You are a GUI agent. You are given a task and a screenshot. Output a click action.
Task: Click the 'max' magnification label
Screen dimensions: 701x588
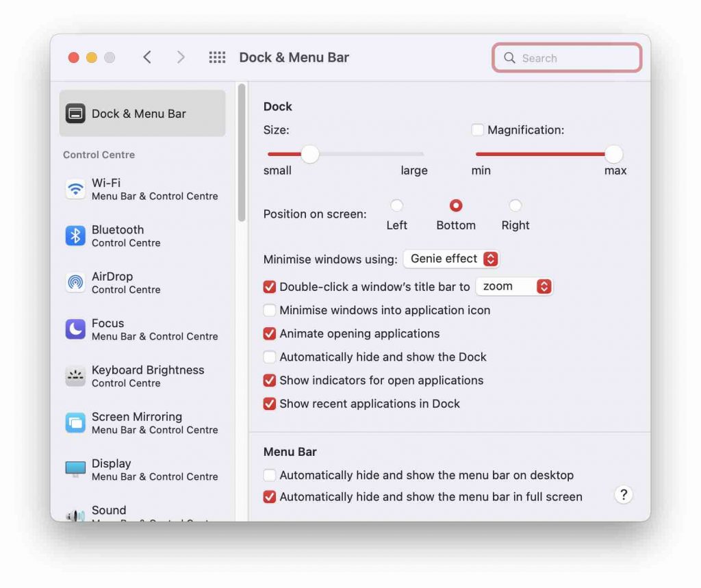(x=615, y=170)
